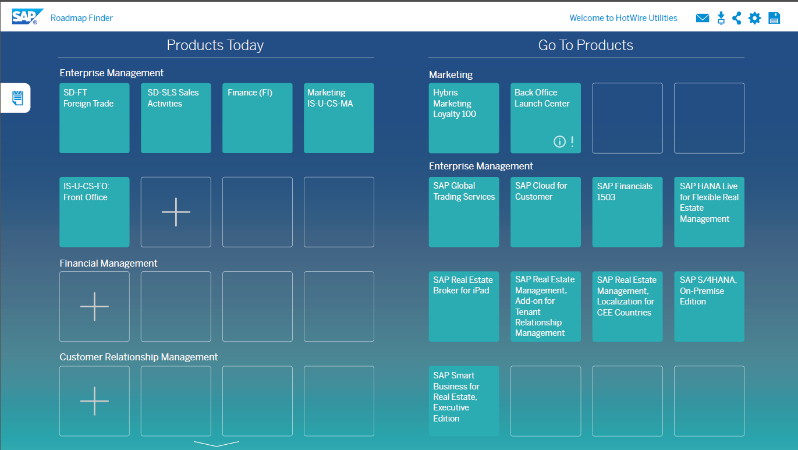Add product with plus under Financial Management
798x450 pixels.
tap(94, 306)
